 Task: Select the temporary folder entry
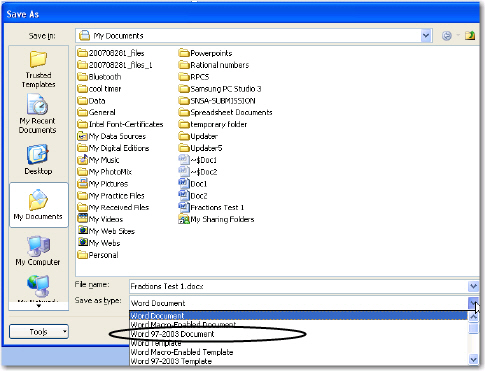click(213, 124)
